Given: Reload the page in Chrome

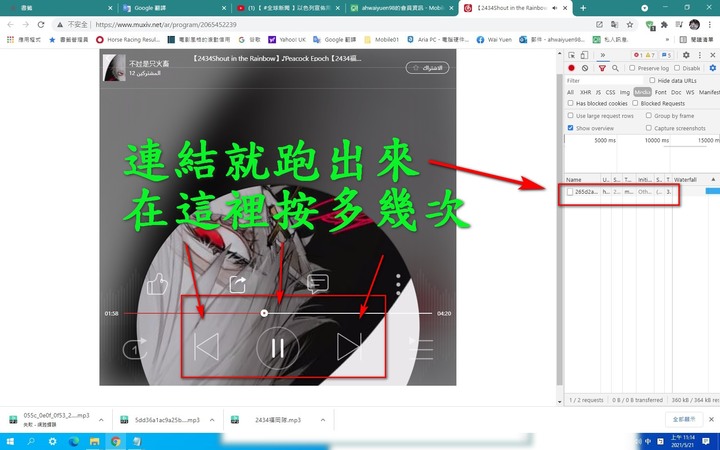Looking at the screenshot, I should pos(41,24).
